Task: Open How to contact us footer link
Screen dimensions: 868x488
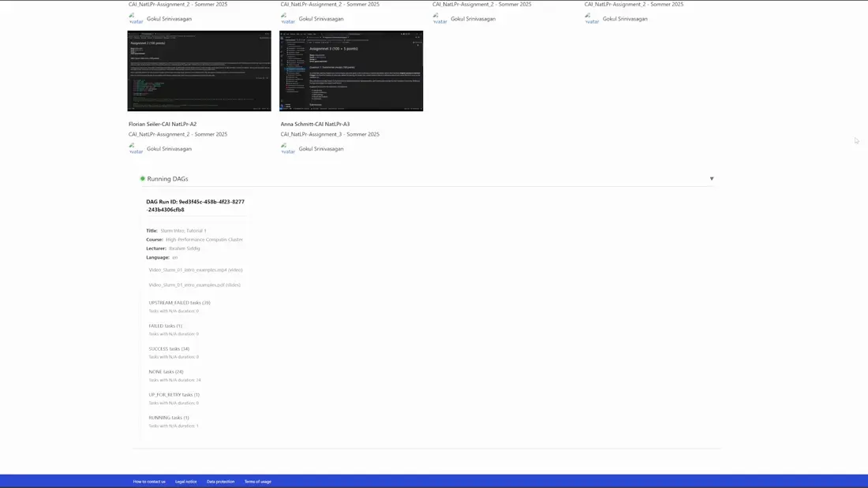Action: click(x=149, y=482)
